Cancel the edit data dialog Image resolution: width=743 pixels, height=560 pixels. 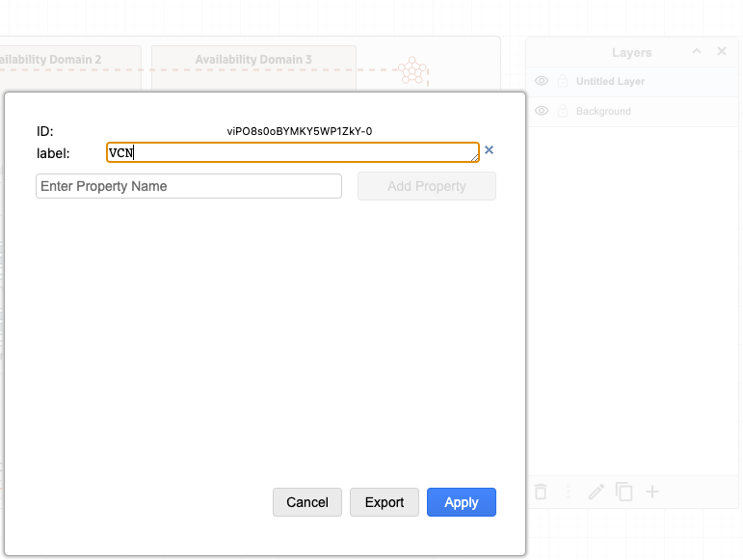(x=307, y=502)
